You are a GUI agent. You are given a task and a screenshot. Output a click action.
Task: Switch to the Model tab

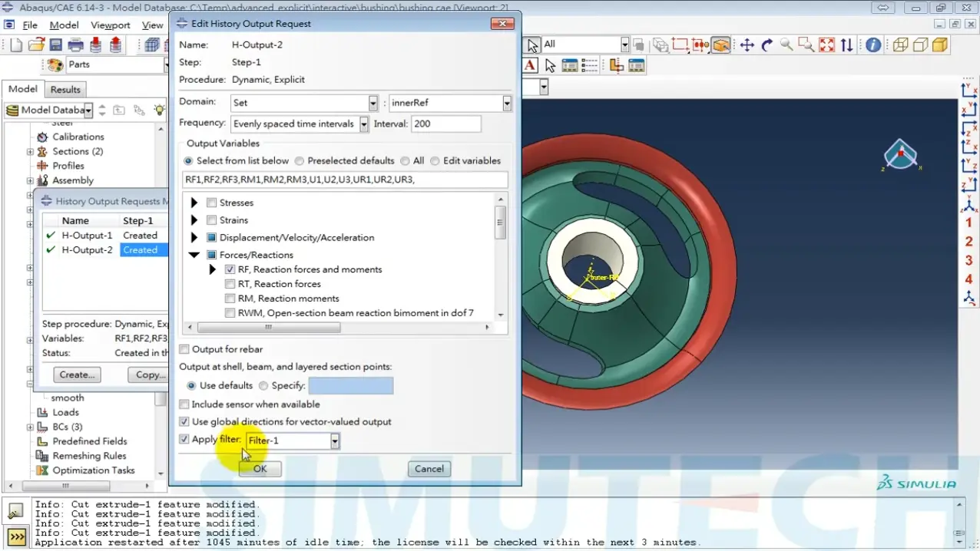point(23,89)
